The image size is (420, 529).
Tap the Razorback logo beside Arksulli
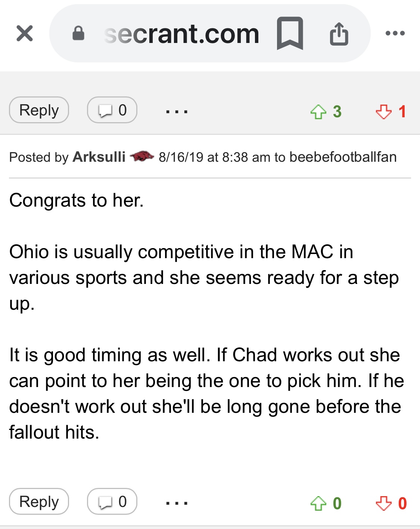point(141,157)
